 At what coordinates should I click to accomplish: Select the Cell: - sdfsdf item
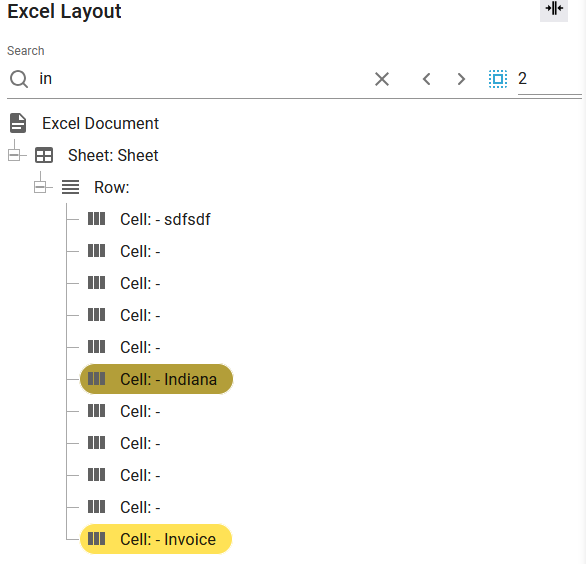coord(165,219)
